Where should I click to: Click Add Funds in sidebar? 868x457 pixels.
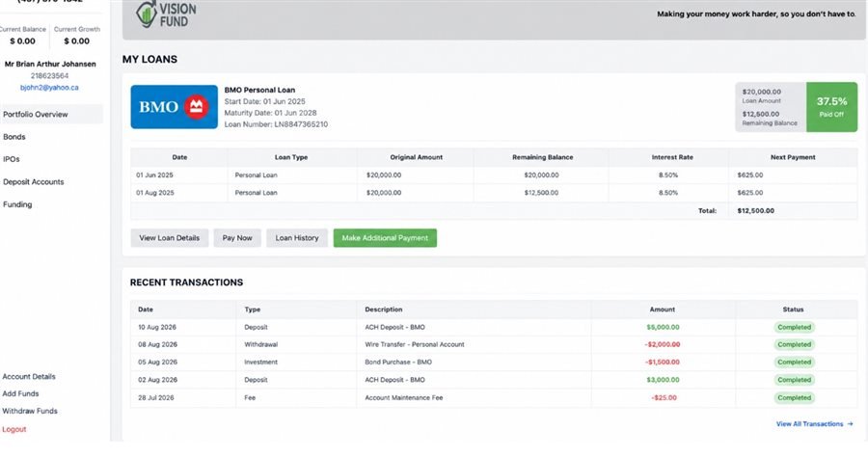coord(20,393)
